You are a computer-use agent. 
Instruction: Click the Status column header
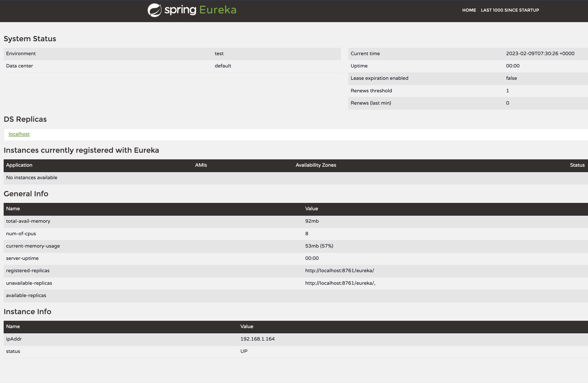(x=577, y=165)
